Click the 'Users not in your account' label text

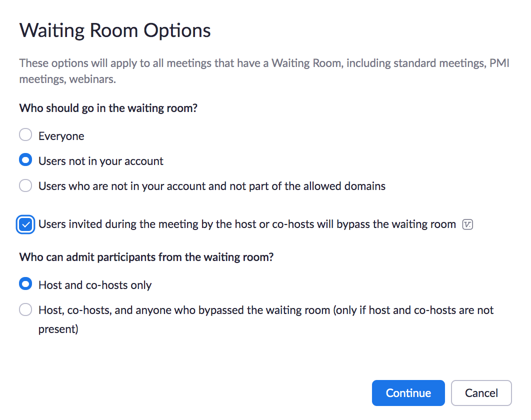(x=101, y=161)
